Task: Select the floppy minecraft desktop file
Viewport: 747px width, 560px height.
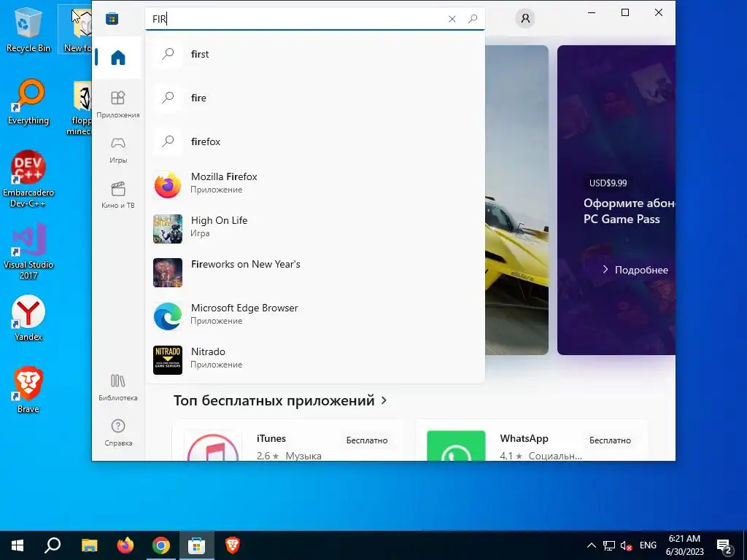Action: [80, 109]
